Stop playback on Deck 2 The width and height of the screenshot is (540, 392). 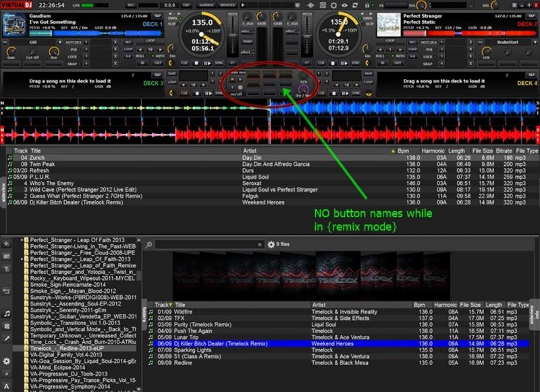pos(333,63)
